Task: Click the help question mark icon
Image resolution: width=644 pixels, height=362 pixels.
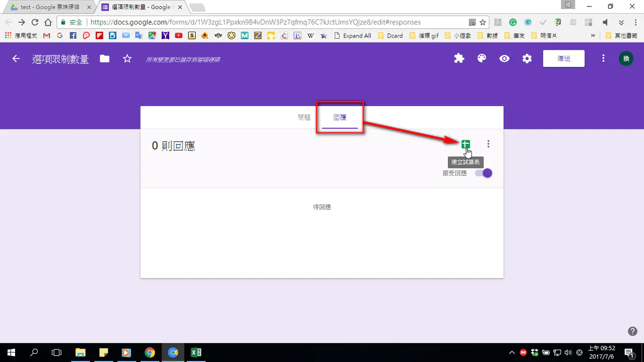Action: 633,331
